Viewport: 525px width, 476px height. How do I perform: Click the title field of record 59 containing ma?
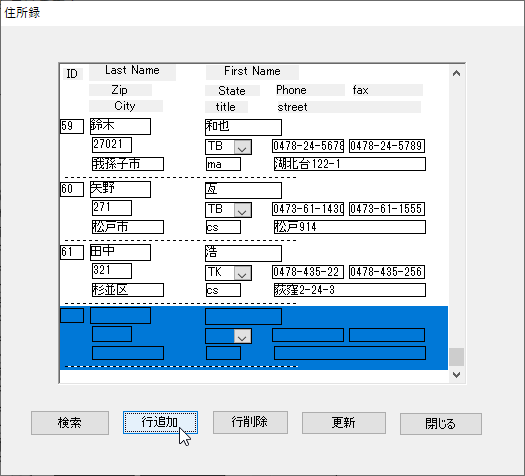coord(223,164)
